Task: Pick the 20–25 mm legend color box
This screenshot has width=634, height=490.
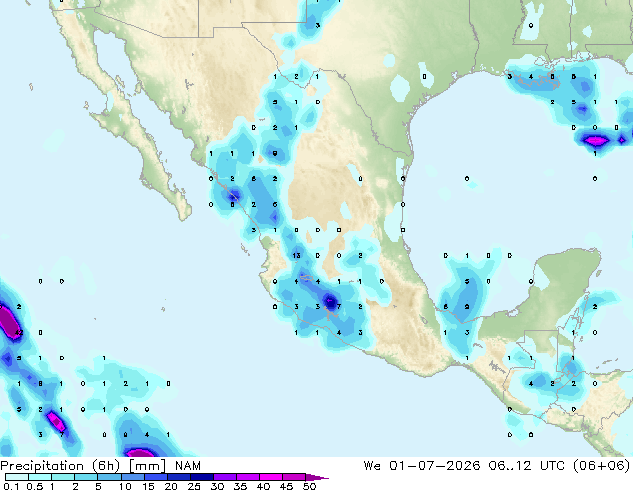Action: pos(178,477)
